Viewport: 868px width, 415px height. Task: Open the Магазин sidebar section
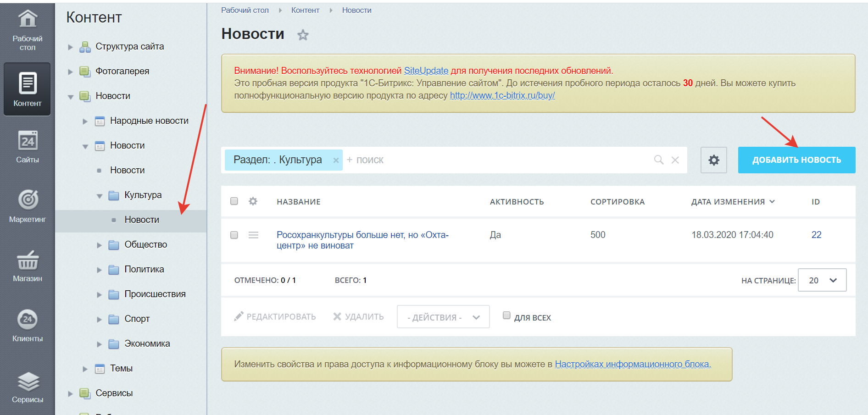click(28, 266)
